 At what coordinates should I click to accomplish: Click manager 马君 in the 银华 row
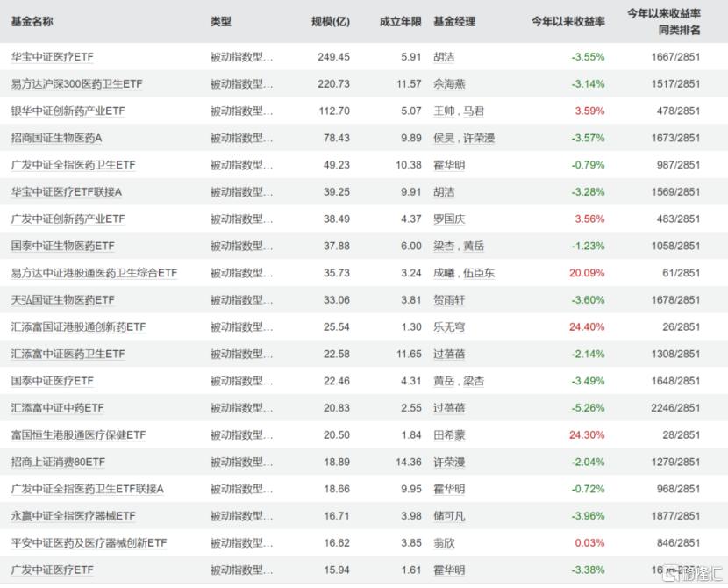click(x=474, y=111)
